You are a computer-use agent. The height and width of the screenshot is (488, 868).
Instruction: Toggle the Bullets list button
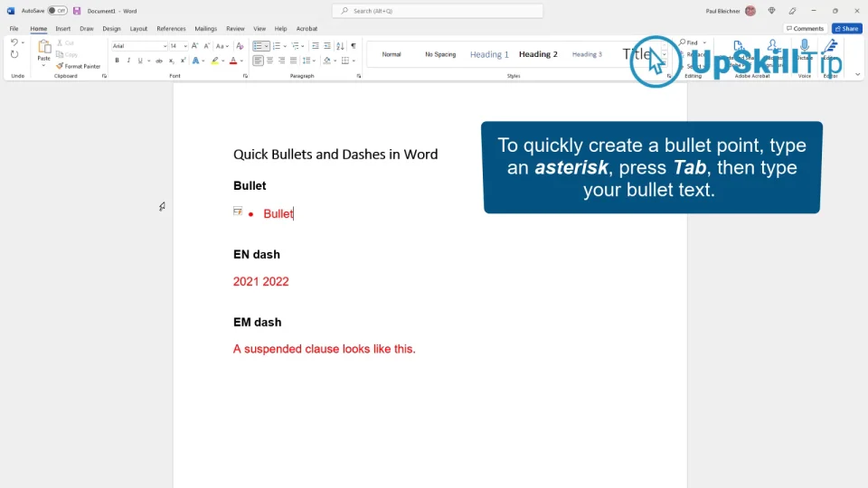[x=258, y=46]
